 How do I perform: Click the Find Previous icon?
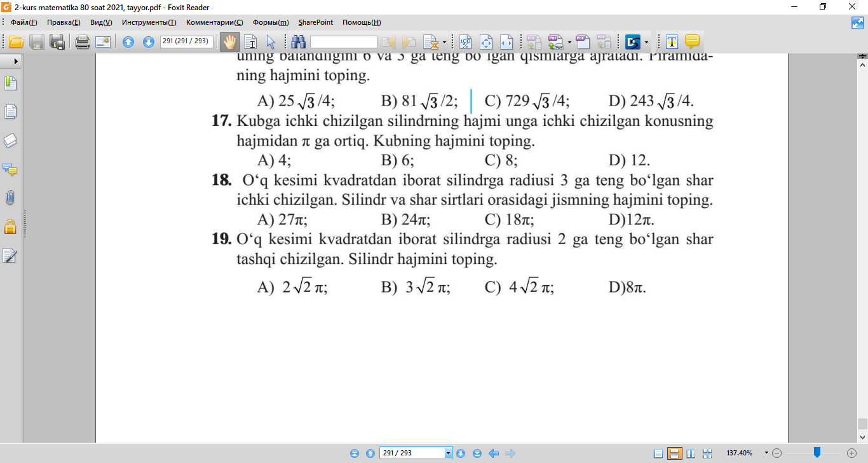tap(389, 42)
